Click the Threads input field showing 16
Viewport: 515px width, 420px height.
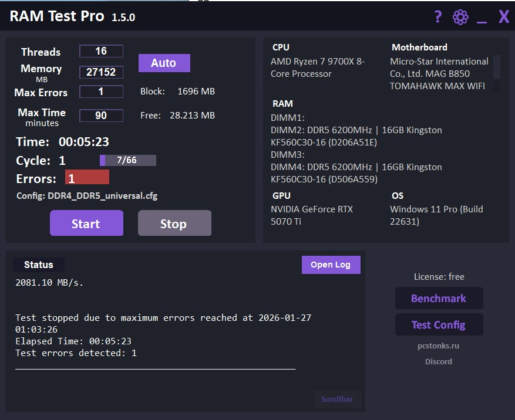pos(101,51)
